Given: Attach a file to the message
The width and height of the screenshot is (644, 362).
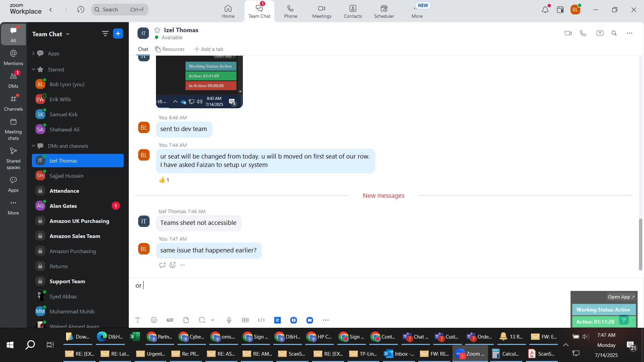Looking at the screenshot, I should (x=186, y=320).
